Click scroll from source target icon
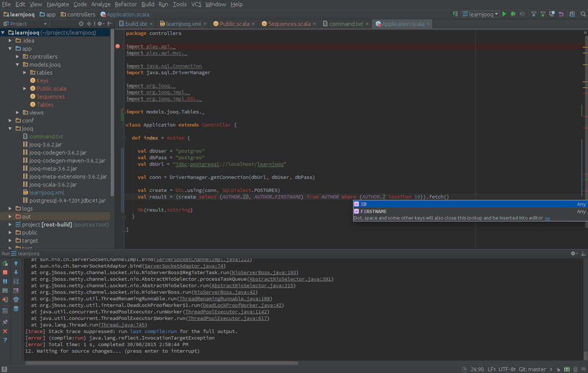 click(81, 23)
